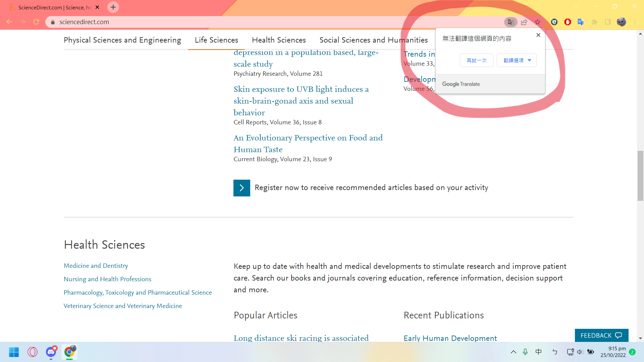This screenshot has width=644, height=362.
Task: Expand translation options with arrow button
Action: pos(530,60)
